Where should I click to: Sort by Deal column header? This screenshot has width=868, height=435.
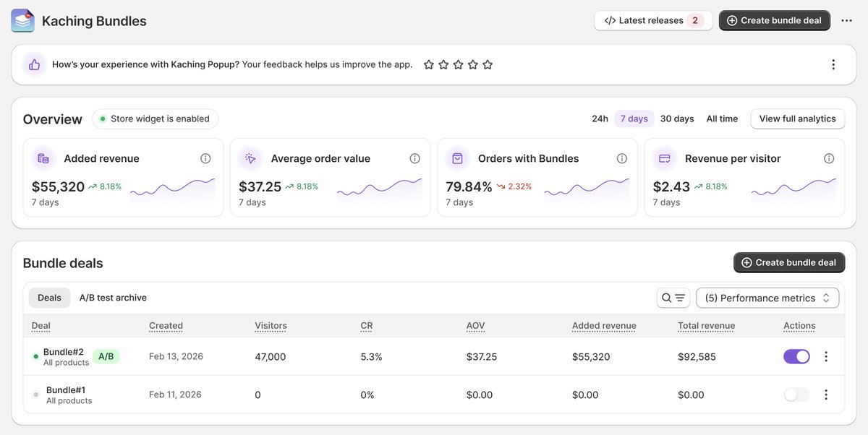pos(41,326)
